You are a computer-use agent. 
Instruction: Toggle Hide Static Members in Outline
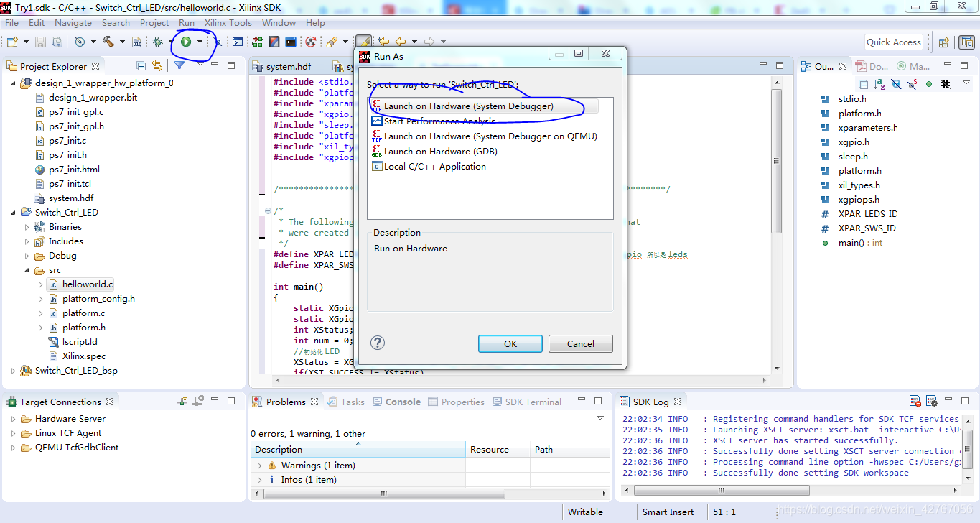(x=913, y=84)
